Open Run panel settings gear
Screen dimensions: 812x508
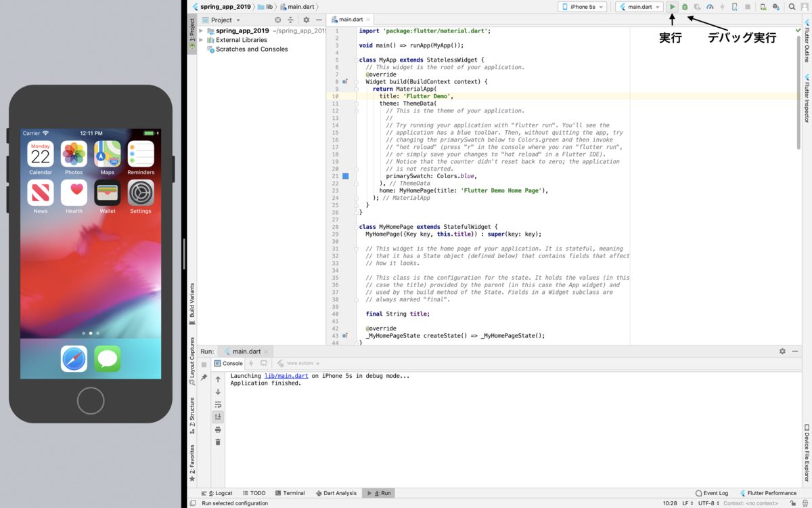[x=783, y=352]
